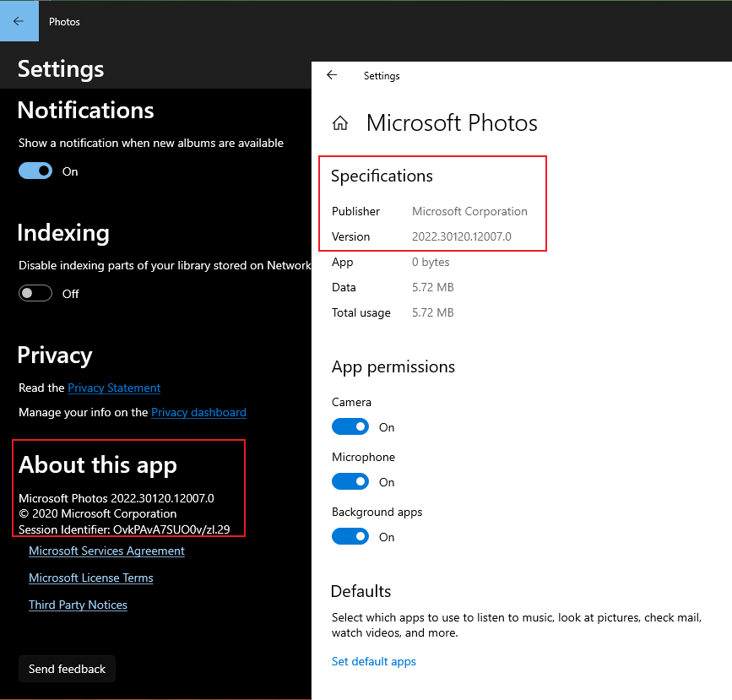Click the Photos label in the title bar
Screen dimensions: 732x700
(64, 21)
